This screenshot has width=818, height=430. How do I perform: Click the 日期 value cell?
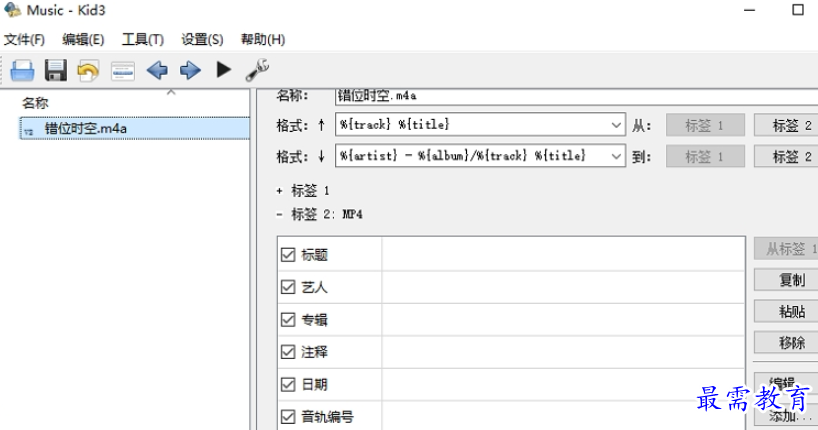[x=563, y=385]
